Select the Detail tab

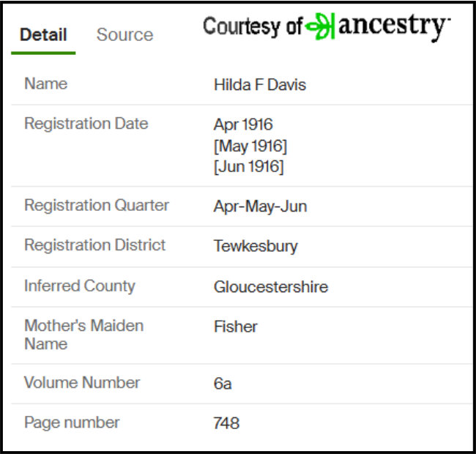(x=43, y=34)
